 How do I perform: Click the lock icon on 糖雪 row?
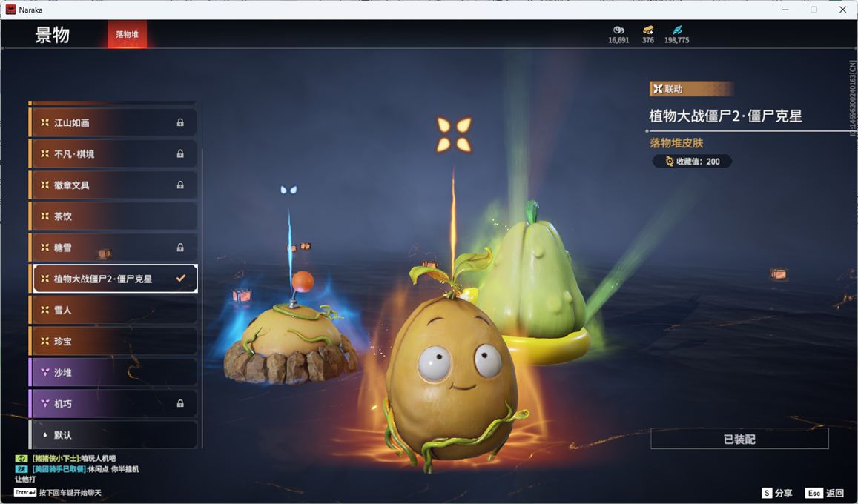click(180, 248)
